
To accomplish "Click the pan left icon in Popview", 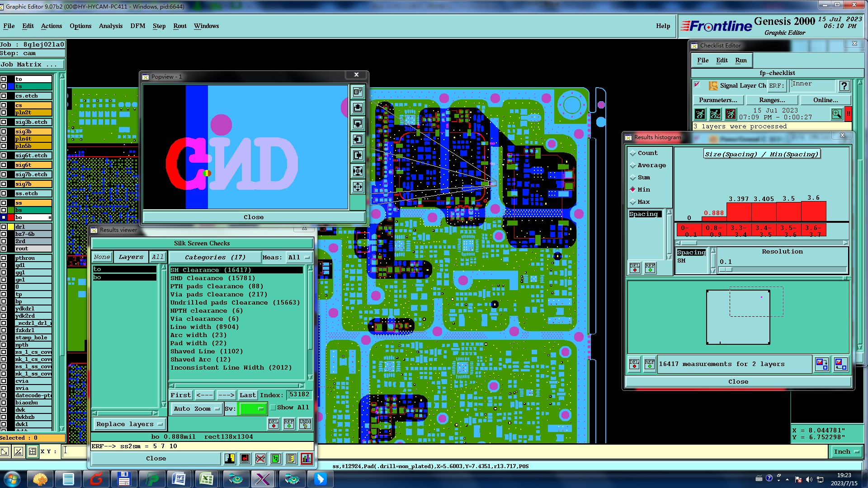I will [358, 140].
